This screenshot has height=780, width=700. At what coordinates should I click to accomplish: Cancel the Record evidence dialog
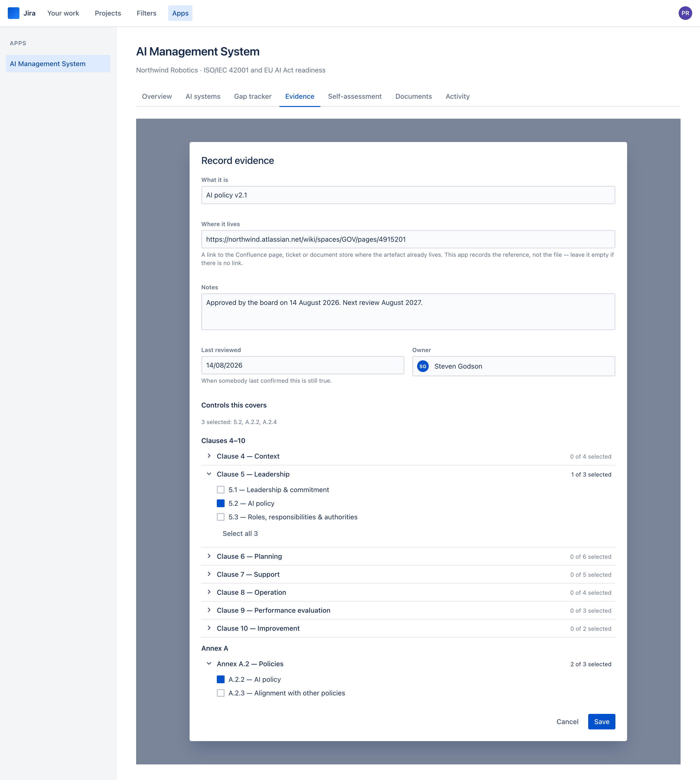coord(567,721)
